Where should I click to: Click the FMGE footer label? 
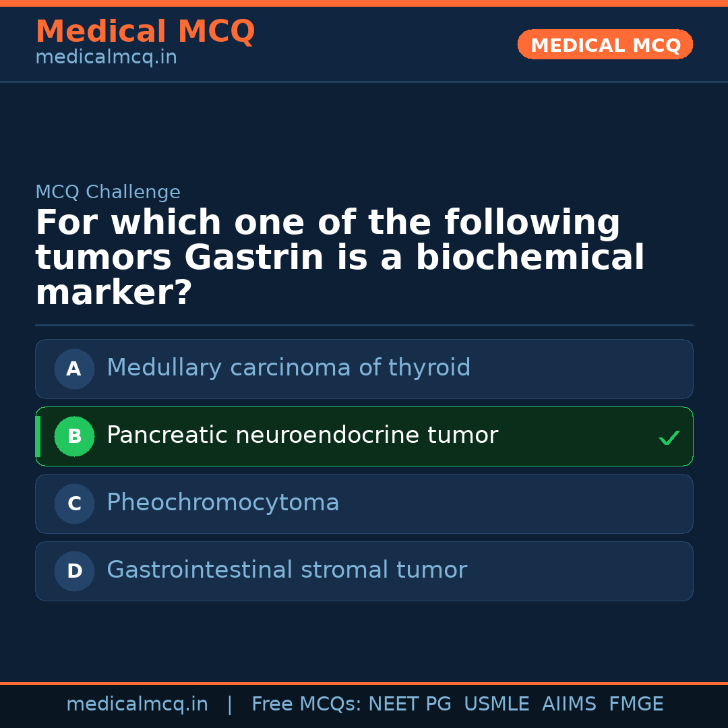pos(636,704)
